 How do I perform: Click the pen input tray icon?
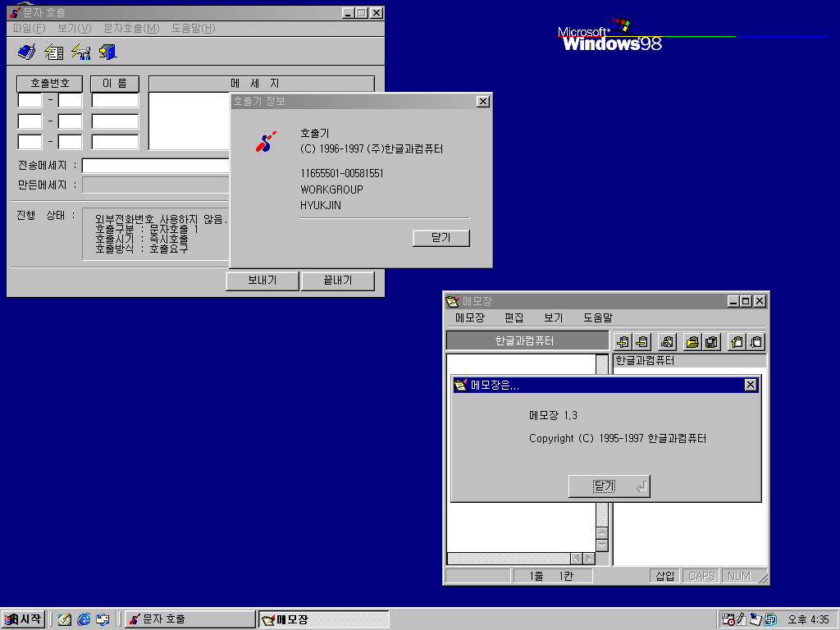pyautogui.click(x=742, y=619)
